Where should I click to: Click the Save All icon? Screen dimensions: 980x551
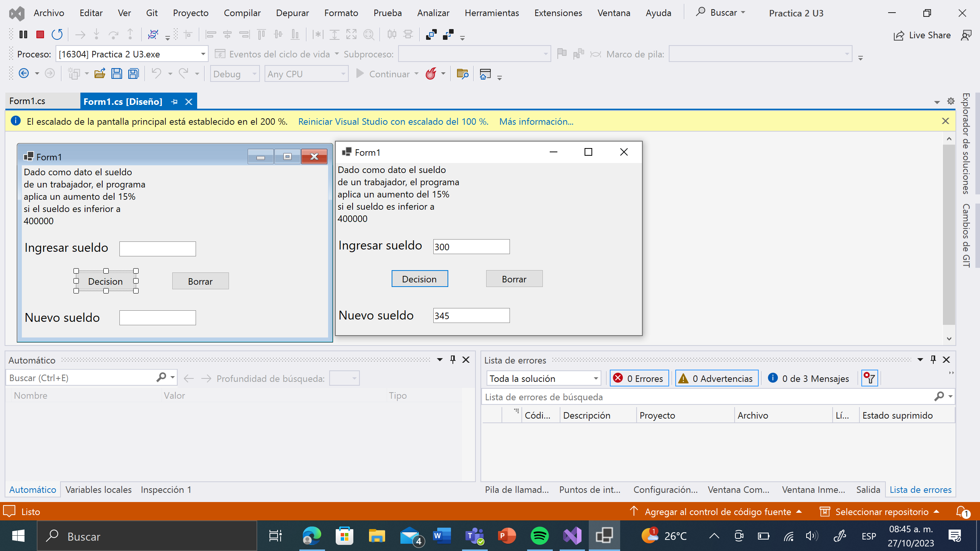point(133,73)
